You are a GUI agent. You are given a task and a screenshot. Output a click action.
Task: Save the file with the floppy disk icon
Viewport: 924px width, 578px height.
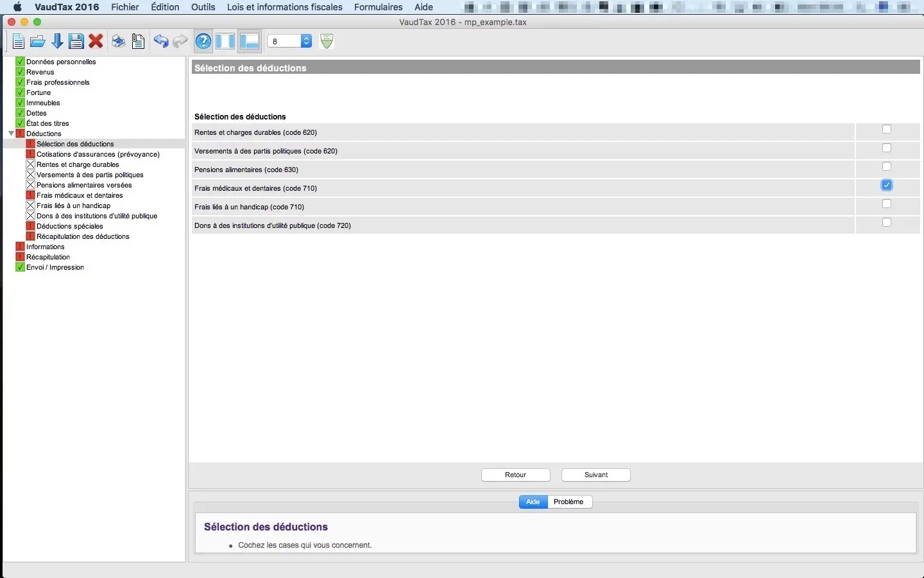[x=76, y=42]
